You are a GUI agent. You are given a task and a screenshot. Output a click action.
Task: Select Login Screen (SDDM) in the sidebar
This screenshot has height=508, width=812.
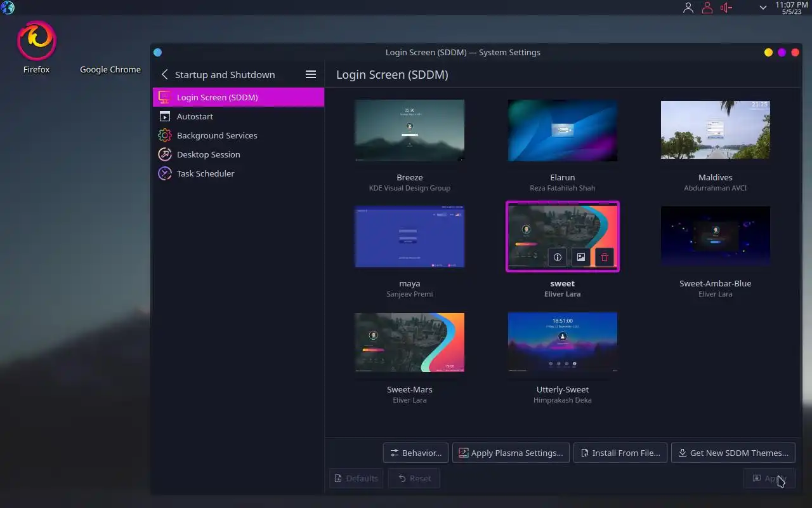coord(239,97)
